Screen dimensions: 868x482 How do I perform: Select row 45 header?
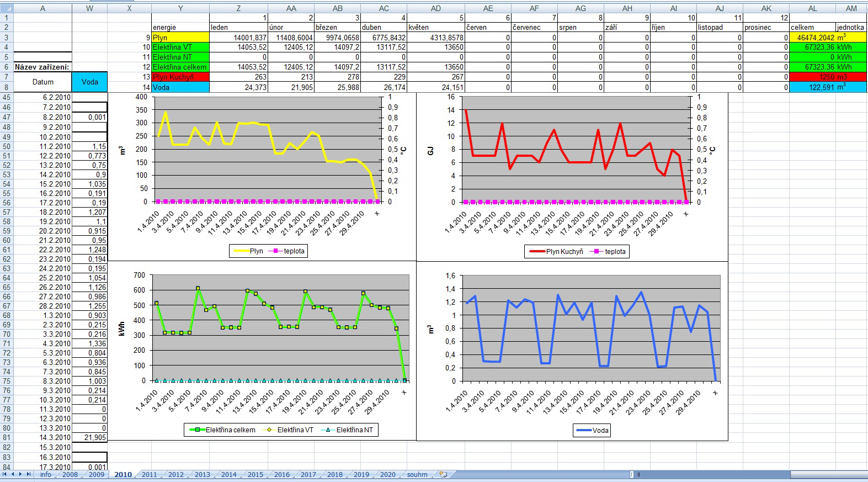7,98
